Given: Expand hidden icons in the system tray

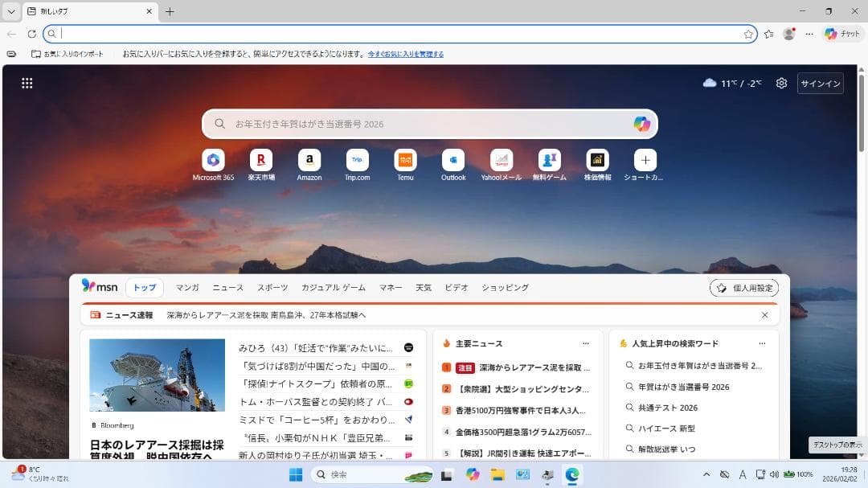Looking at the screenshot, I should click(x=705, y=475).
